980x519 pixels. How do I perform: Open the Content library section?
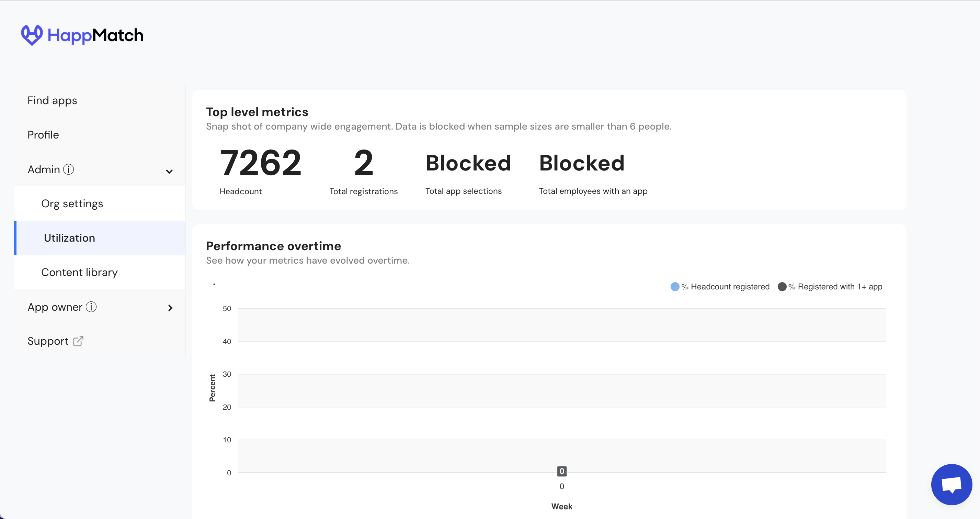79,272
